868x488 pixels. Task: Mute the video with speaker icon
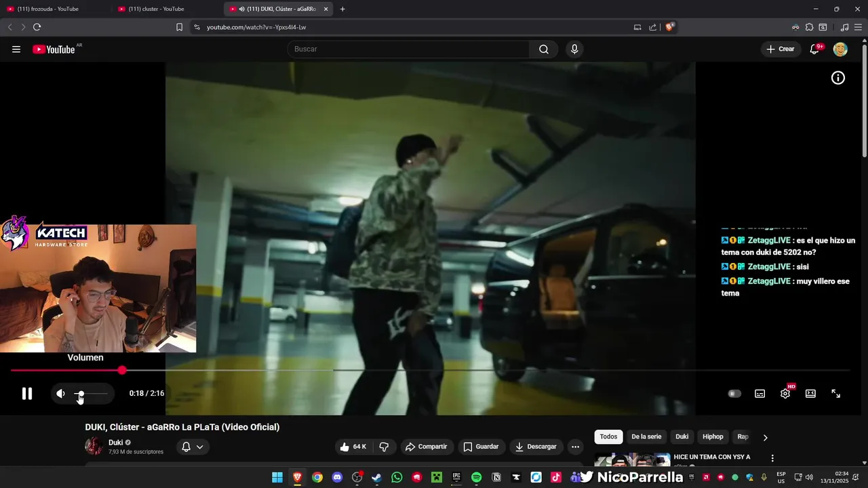[x=60, y=393]
